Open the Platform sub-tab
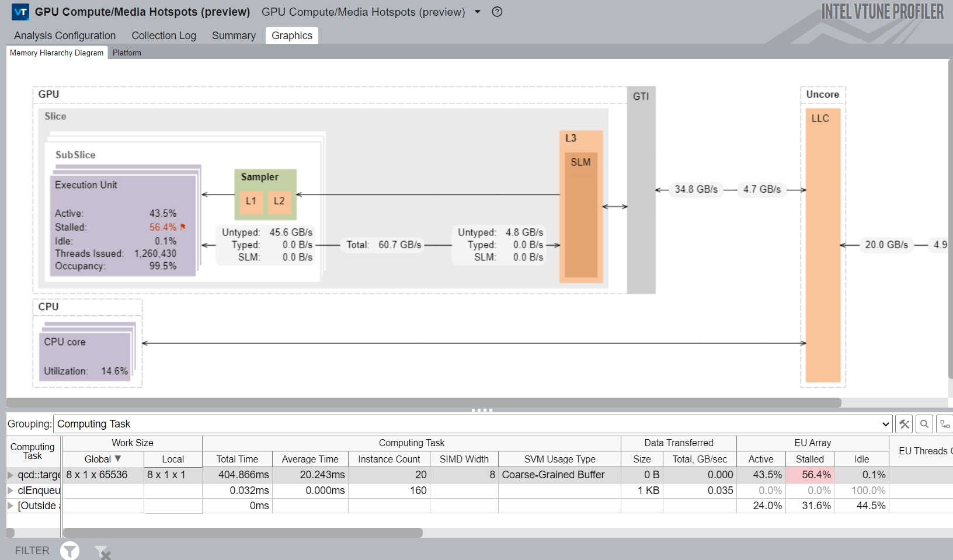The width and height of the screenshot is (953, 560). point(127,53)
